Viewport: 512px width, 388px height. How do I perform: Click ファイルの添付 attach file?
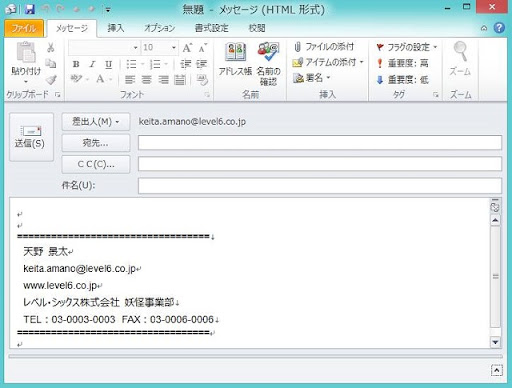[x=324, y=47]
